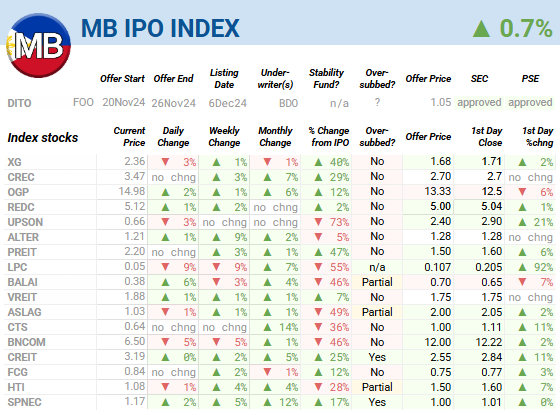560x415 pixels.
Task: Click the LPC ticker row label
Action: (x=17, y=267)
